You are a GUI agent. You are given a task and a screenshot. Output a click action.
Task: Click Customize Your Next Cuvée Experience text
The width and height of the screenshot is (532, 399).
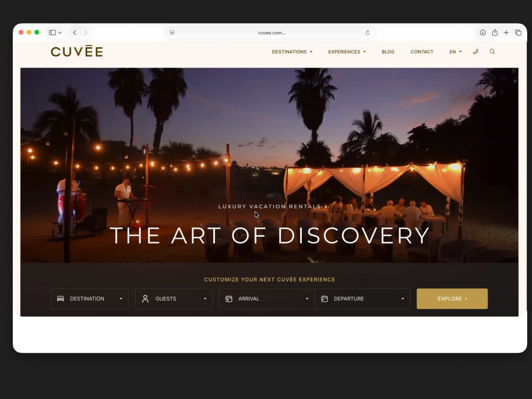[269, 280]
